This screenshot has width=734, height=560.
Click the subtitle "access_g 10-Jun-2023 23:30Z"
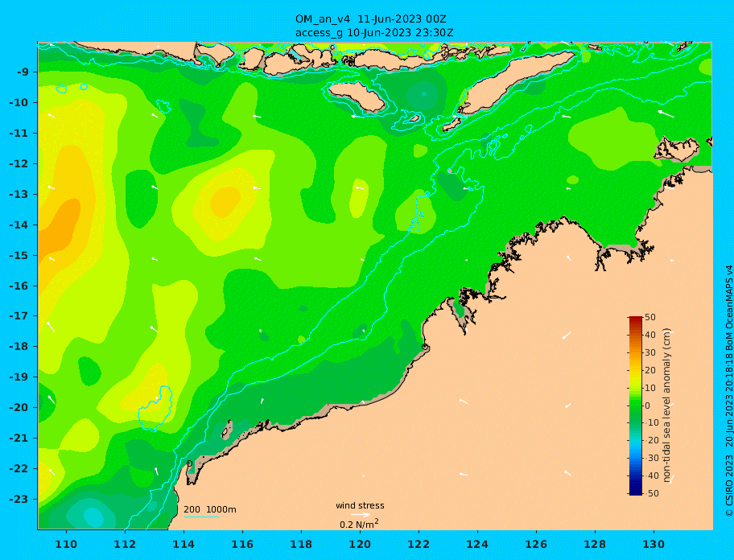click(374, 33)
